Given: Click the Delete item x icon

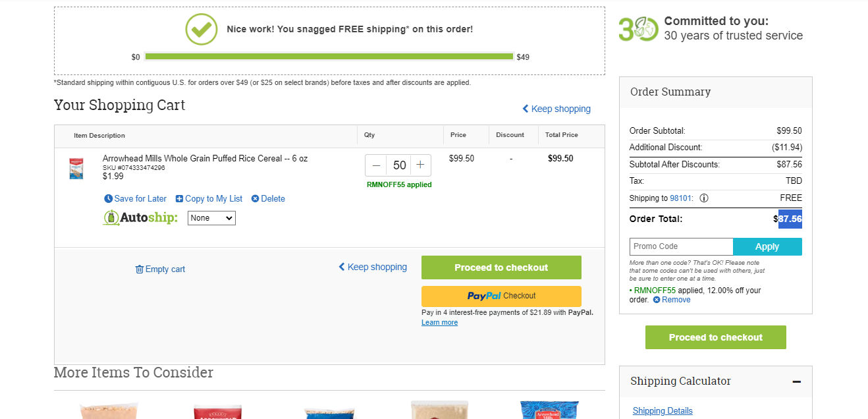Looking at the screenshot, I should coord(255,199).
